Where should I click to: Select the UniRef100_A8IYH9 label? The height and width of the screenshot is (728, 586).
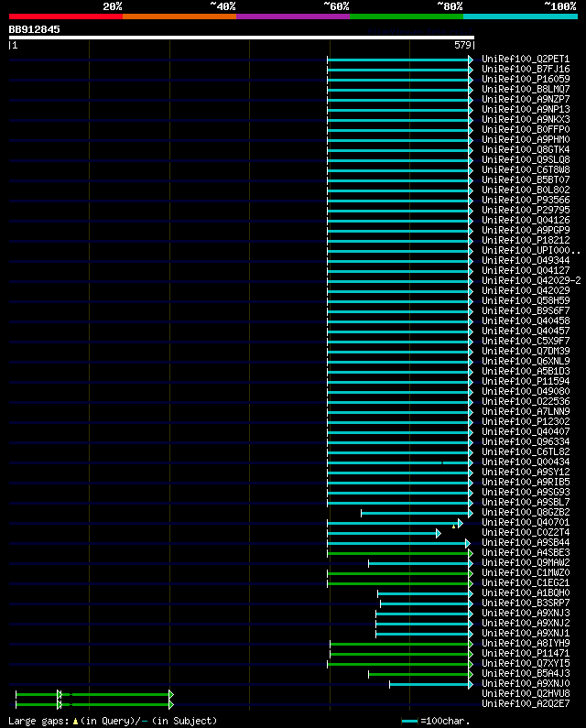point(526,643)
